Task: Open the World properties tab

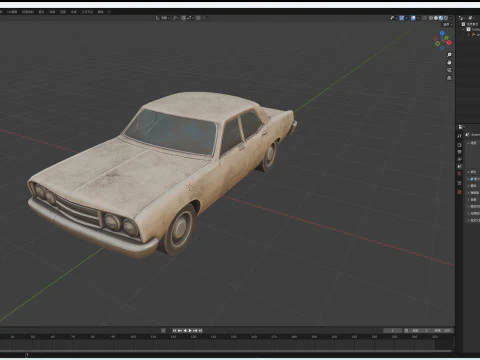Action: 459,173
